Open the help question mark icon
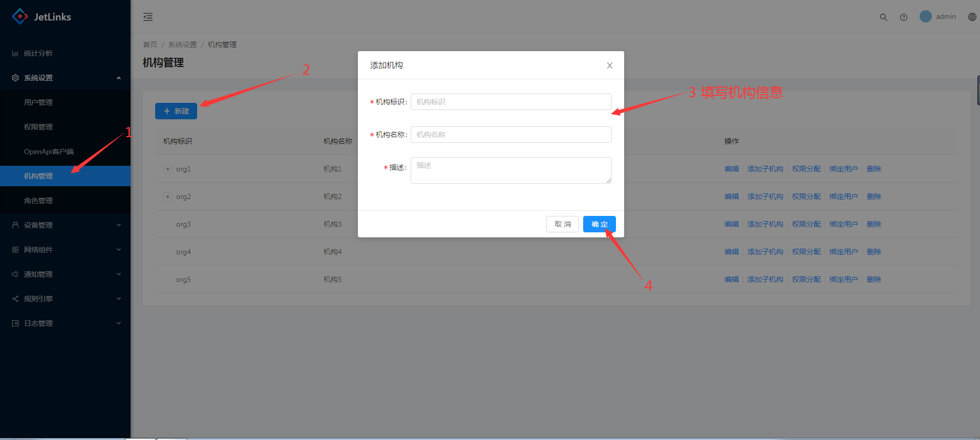The width and height of the screenshot is (980, 440). click(904, 17)
